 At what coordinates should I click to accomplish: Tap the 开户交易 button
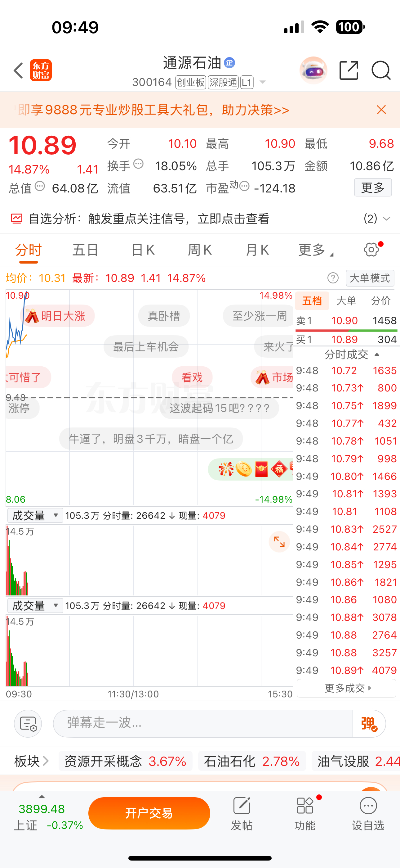point(149,813)
